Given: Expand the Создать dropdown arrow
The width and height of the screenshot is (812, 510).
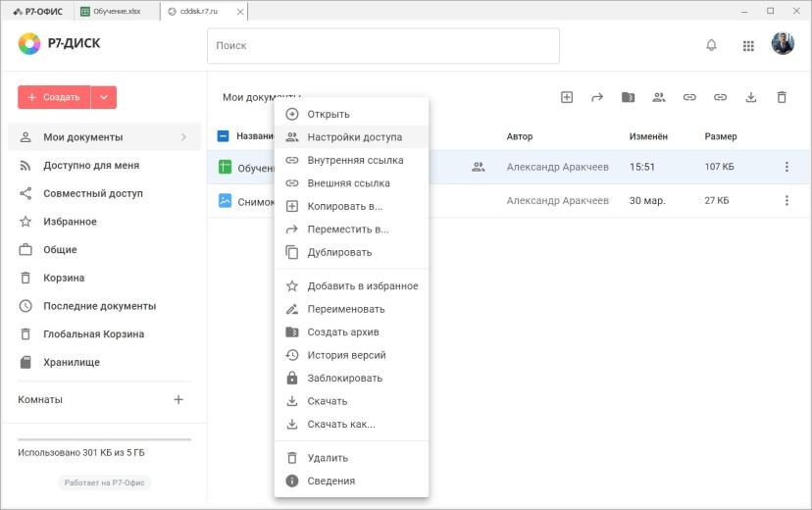Looking at the screenshot, I should 104,97.
